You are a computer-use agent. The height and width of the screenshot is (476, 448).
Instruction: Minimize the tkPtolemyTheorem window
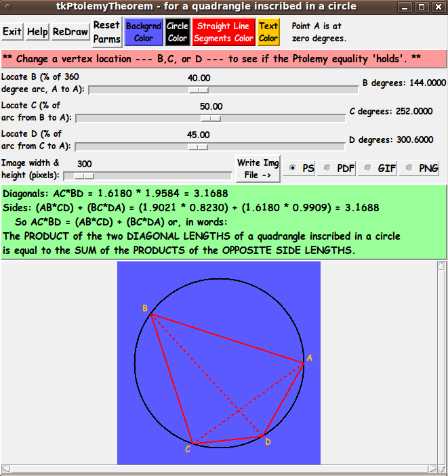[405, 7]
